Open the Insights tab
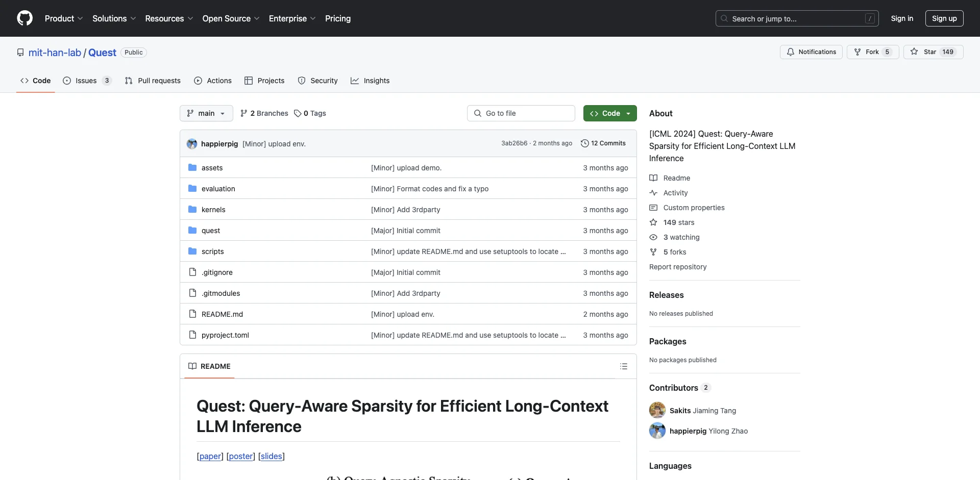The height and width of the screenshot is (480, 980). [370, 81]
